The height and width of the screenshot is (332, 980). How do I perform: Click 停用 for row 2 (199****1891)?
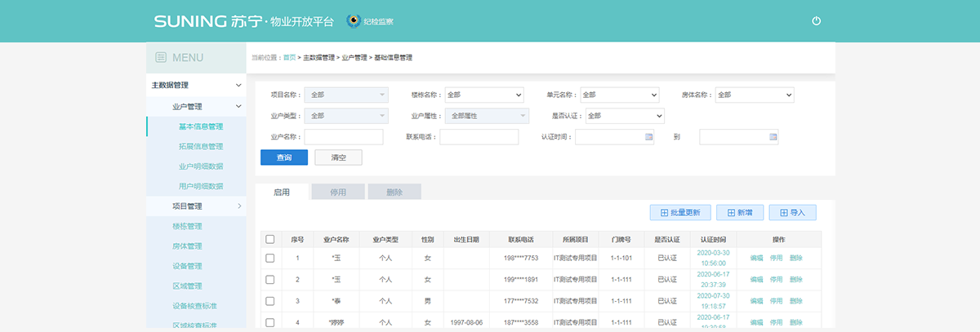pos(776,279)
